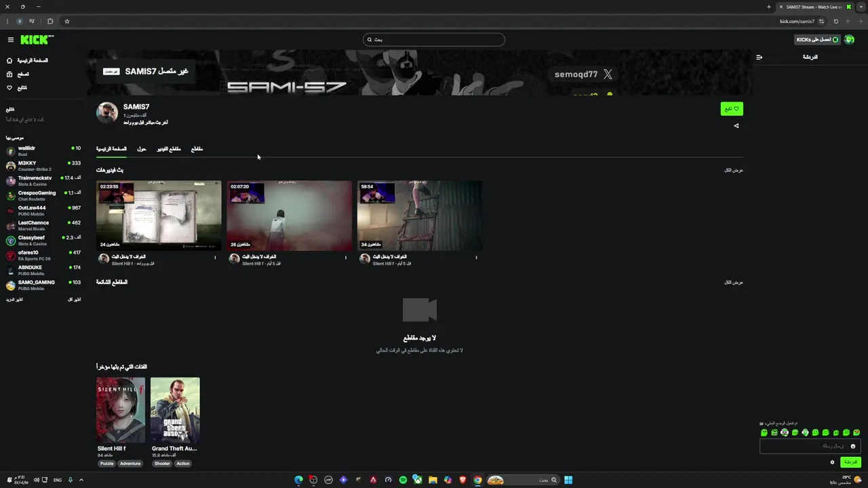The width and height of the screenshot is (868, 488).
Task: Open the hamburger menu beside the KICK logo
Action: (x=11, y=40)
